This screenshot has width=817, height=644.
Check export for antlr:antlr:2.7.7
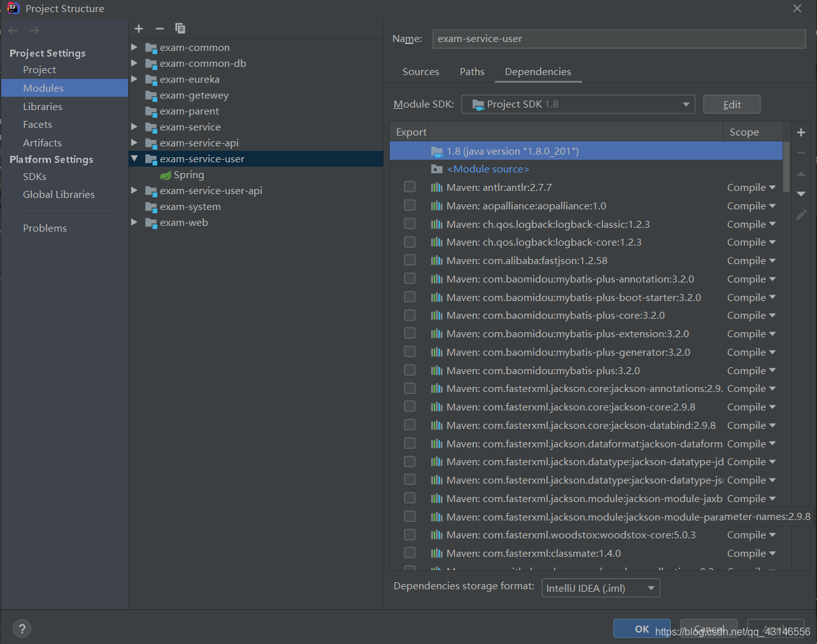click(409, 187)
